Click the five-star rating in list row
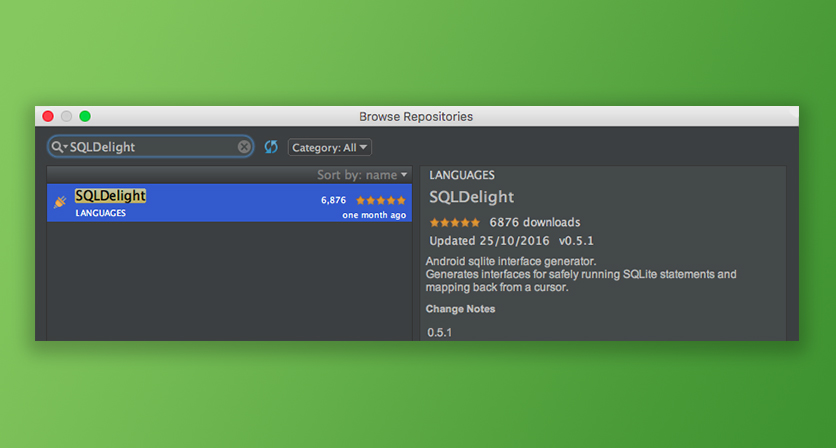The image size is (836, 448). pyautogui.click(x=381, y=201)
